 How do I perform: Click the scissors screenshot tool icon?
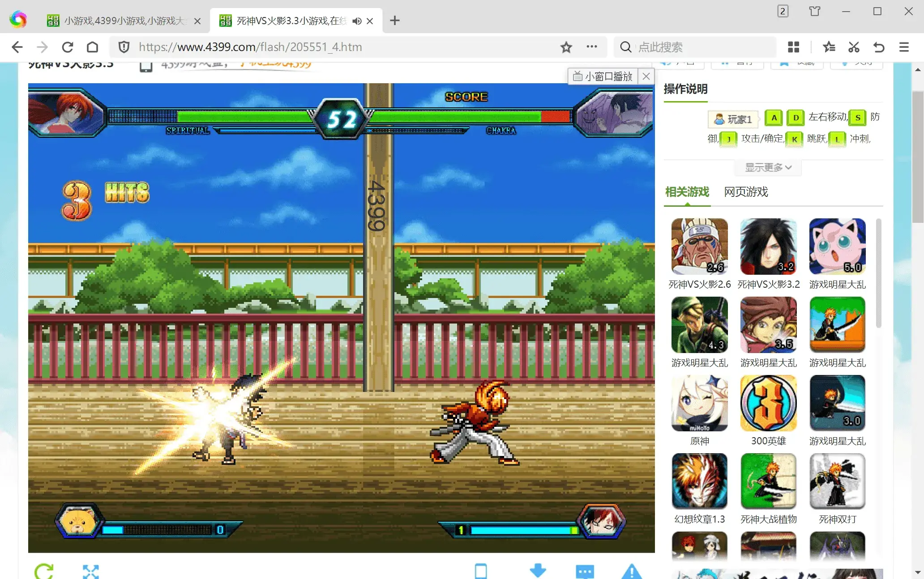854,47
